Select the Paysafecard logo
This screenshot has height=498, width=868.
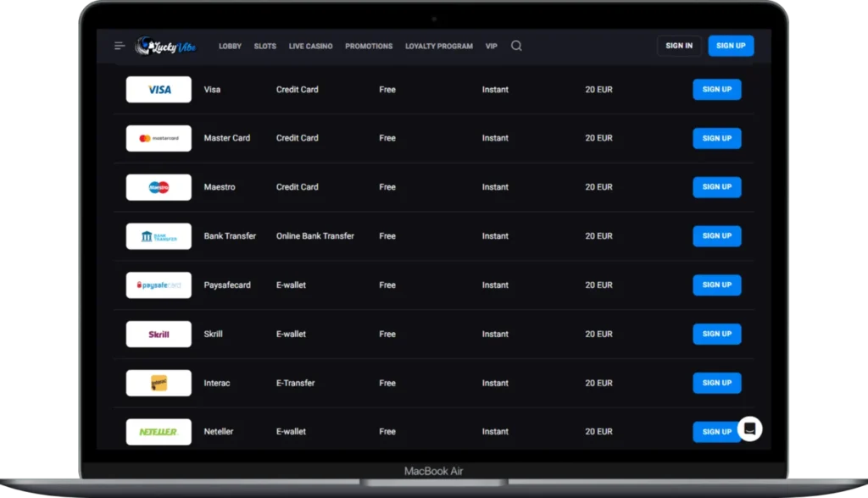pos(159,285)
